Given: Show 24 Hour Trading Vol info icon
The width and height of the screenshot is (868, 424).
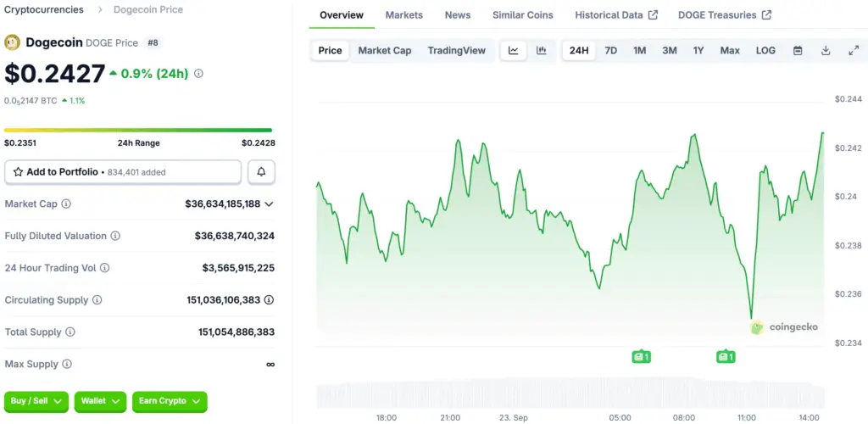Looking at the screenshot, I should [104, 268].
